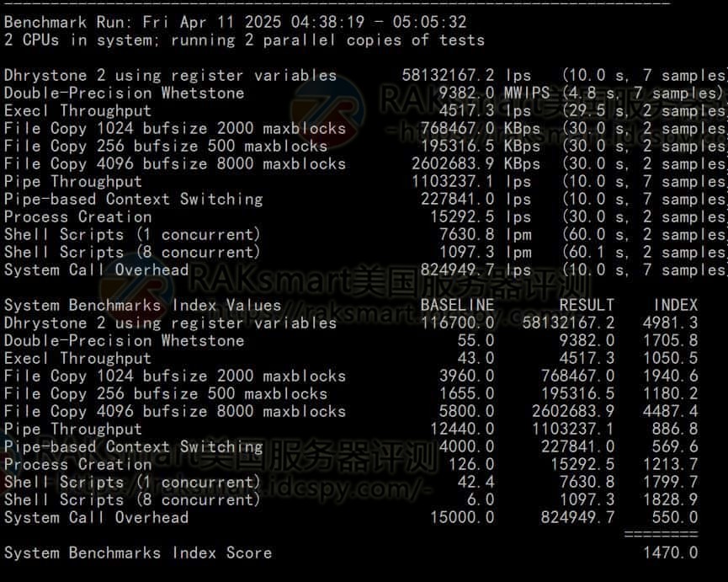Click the table result 2602683.9

click(573, 412)
